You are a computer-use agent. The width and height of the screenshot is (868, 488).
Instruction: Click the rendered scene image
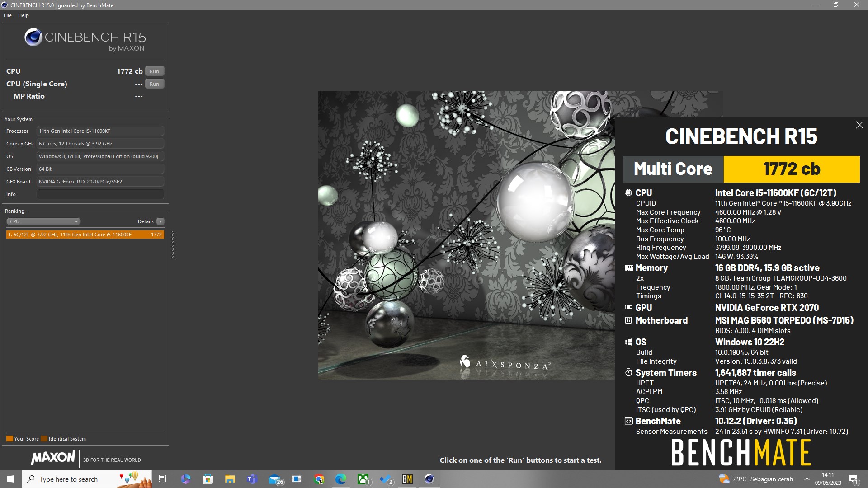pos(466,235)
